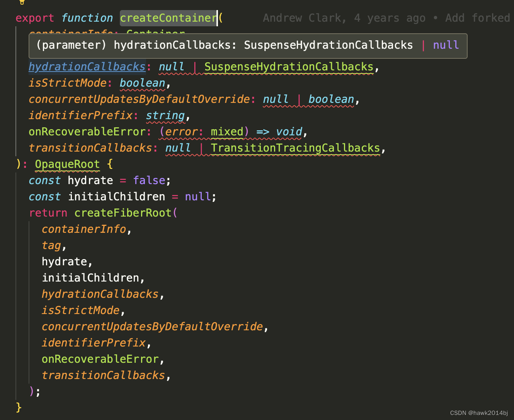Click the hydrationCallbacks argument in createFiberRoot

coord(100,294)
